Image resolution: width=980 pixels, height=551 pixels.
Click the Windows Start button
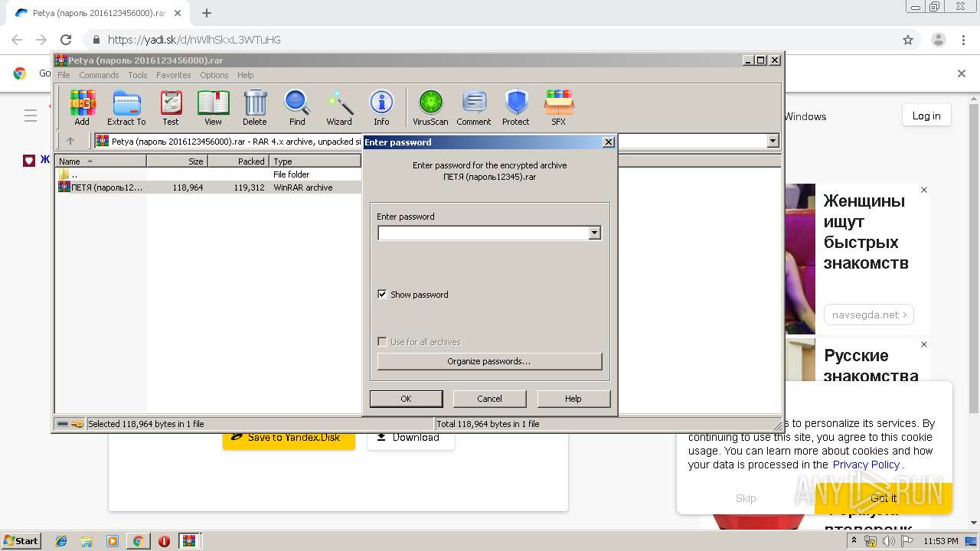(21, 541)
